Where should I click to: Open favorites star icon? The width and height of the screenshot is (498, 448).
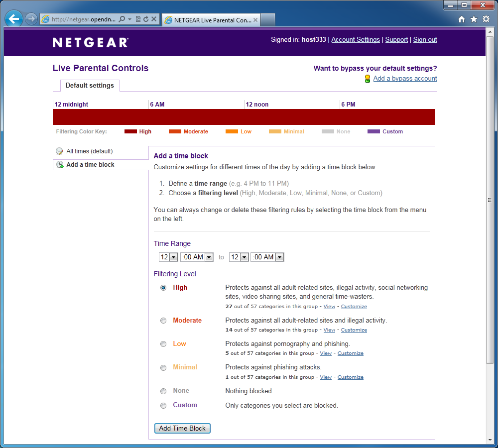point(474,19)
